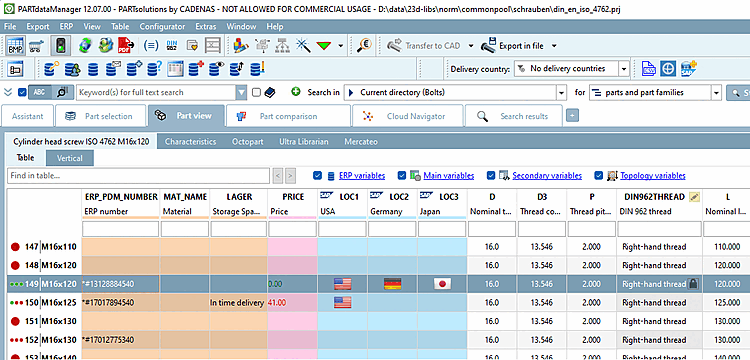The height and width of the screenshot is (360, 750).
Task: Click the shopping cart toolbar icon
Action: (x=36, y=46)
